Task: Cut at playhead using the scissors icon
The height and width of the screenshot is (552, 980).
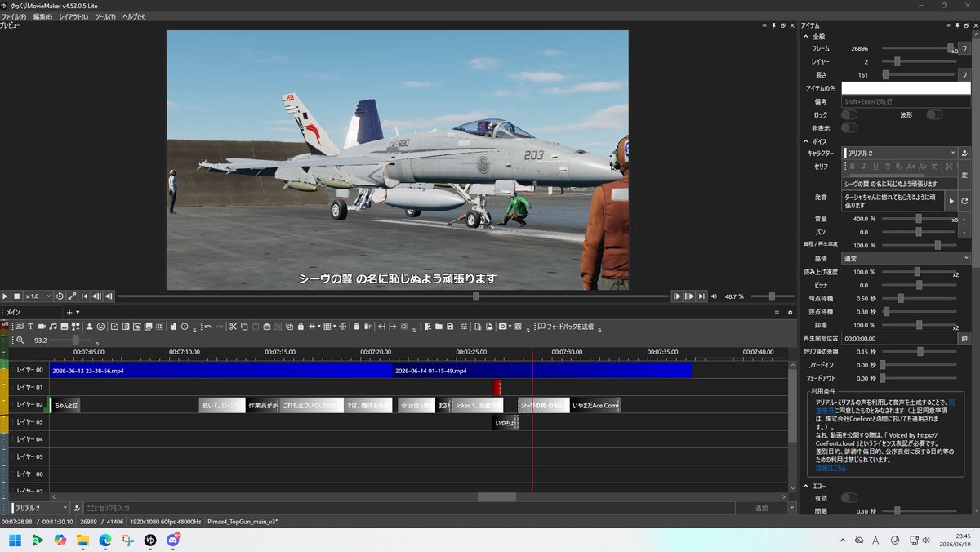Action: (x=233, y=327)
